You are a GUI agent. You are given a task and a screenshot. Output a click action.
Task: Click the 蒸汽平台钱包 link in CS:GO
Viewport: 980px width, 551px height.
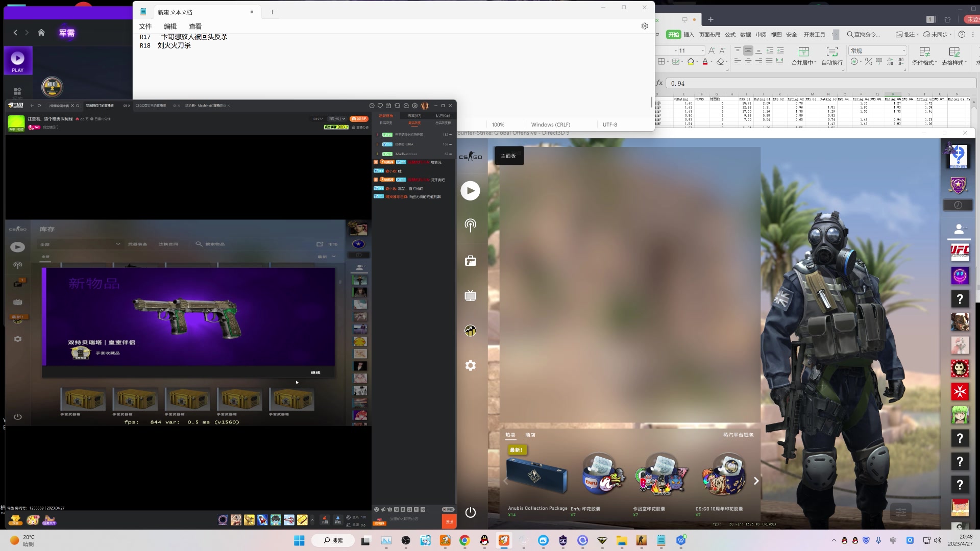[x=738, y=435]
